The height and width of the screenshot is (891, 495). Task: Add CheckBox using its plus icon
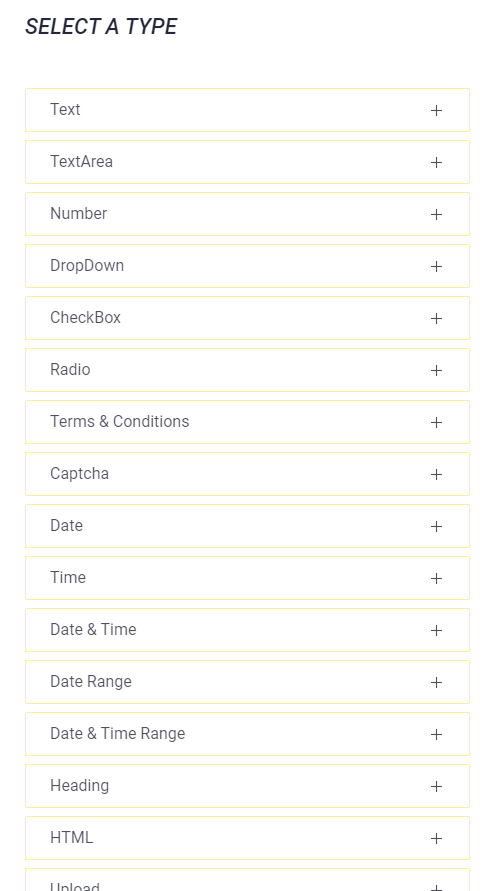(436, 318)
